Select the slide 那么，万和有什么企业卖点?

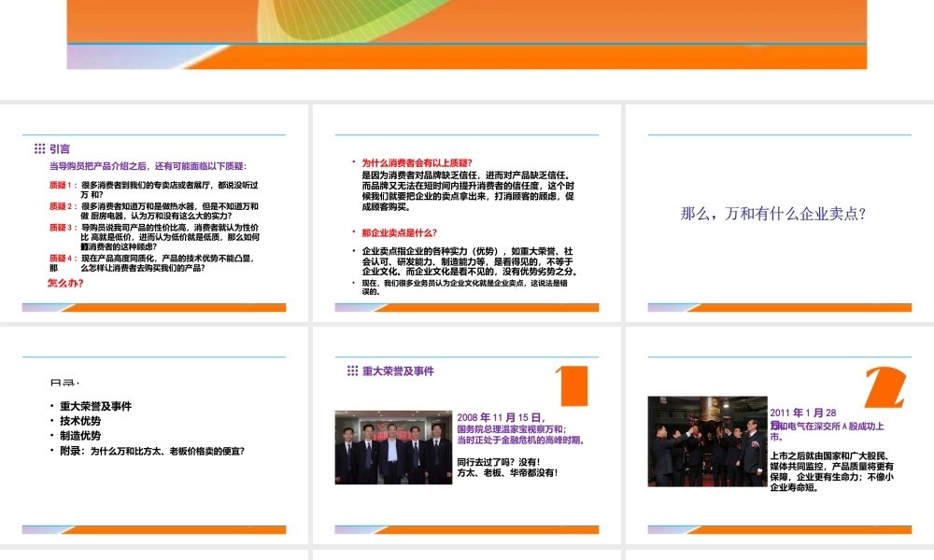pos(780,214)
